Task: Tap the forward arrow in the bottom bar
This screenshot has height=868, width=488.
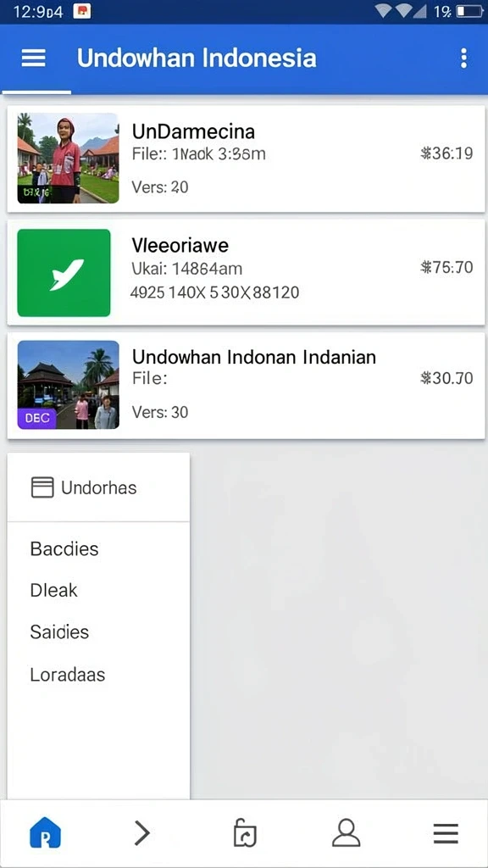Action: click(x=142, y=832)
